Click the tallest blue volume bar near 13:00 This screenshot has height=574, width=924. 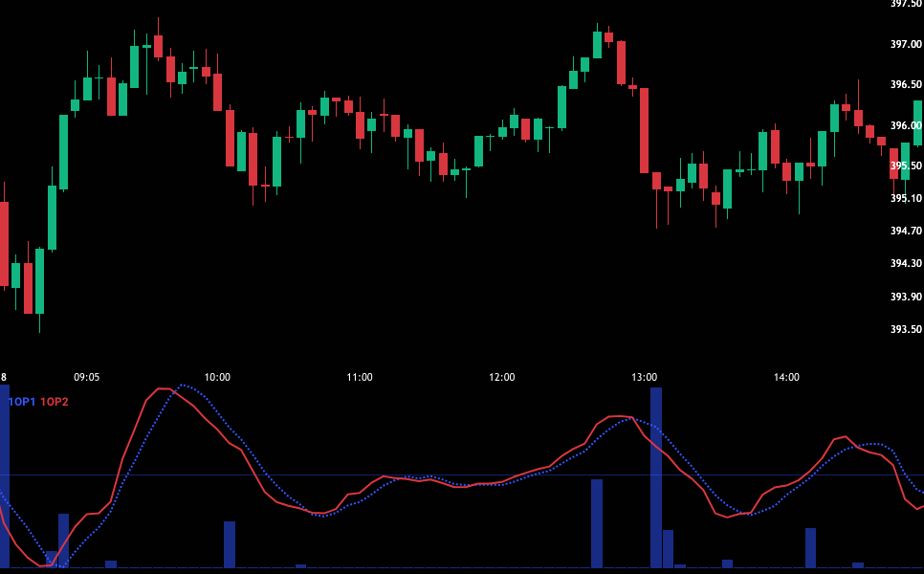[656, 476]
